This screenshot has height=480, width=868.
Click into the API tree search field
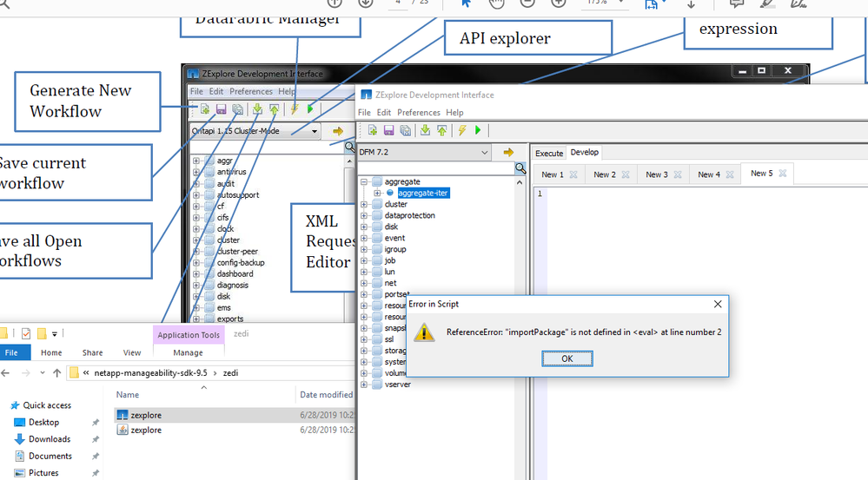click(x=436, y=168)
